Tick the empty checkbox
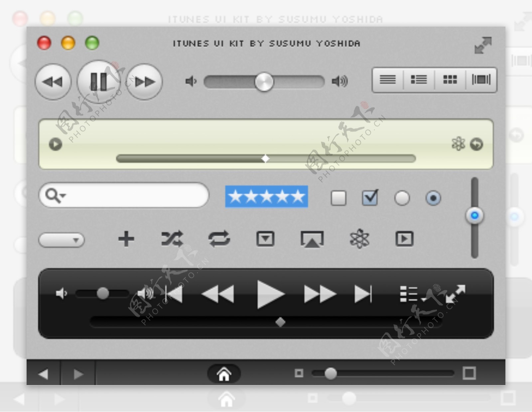The width and height of the screenshot is (532, 412). [338, 198]
